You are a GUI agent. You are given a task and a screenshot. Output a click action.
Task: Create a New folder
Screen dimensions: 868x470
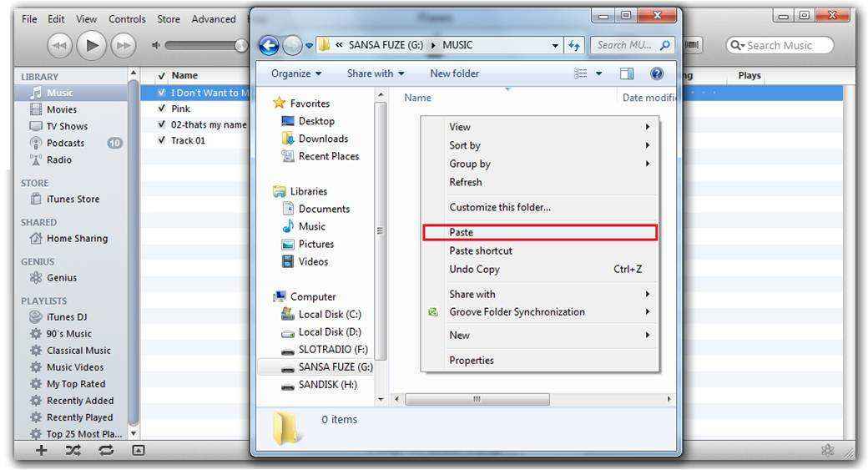[x=455, y=73]
